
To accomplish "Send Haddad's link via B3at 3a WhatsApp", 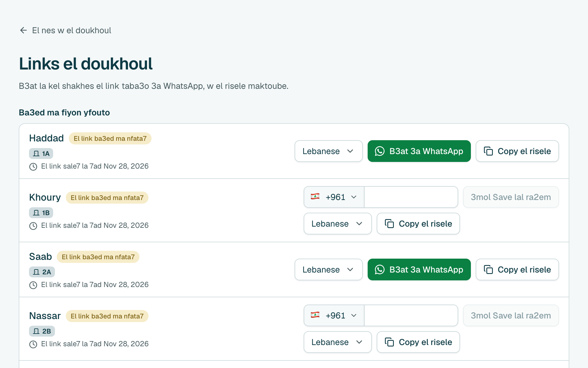I will (x=419, y=151).
